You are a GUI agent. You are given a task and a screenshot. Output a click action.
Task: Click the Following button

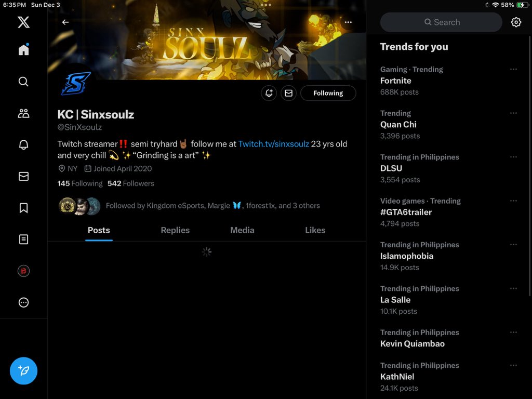tap(328, 93)
